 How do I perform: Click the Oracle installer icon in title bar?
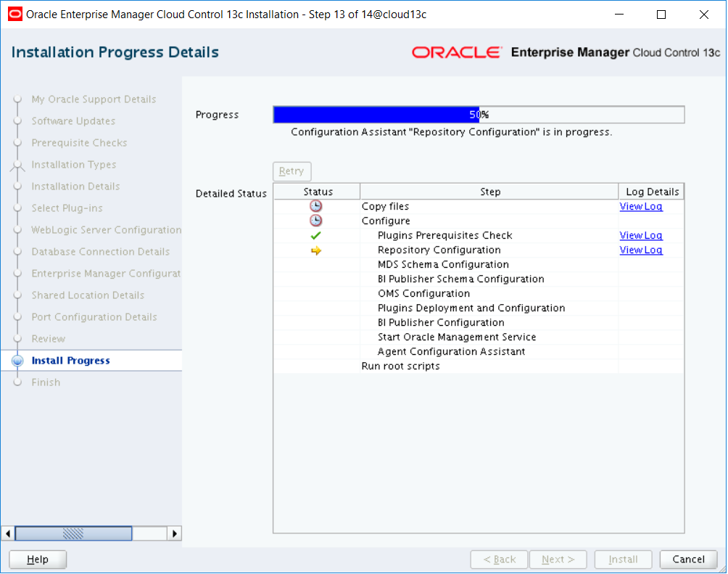15,15
